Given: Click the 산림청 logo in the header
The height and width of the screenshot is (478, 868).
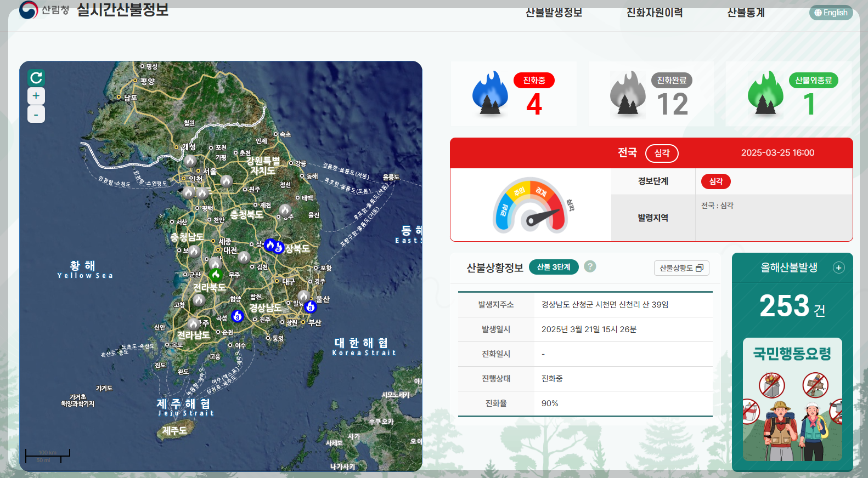Looking at the screenshot, I should (x=44, y=10).
